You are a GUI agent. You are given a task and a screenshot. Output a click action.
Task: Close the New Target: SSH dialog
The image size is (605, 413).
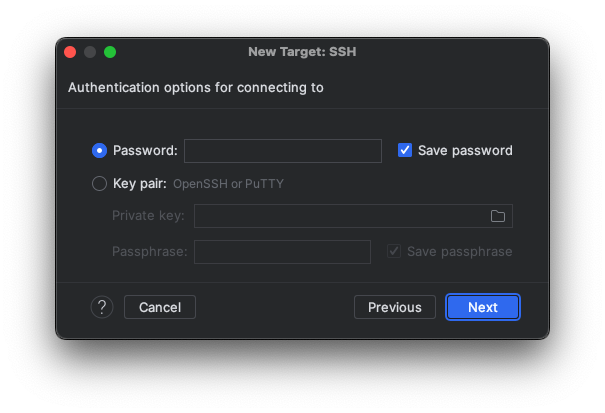(x=70, y=52)
